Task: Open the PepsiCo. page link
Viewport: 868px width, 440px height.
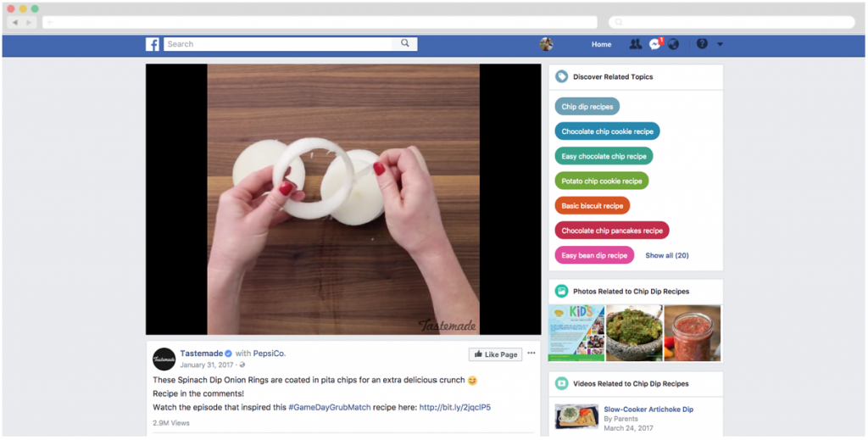Action: [270, 354]
